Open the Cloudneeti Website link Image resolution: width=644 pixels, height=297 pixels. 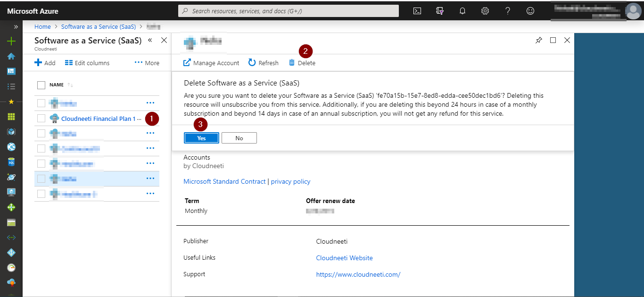click(x=344, y=258)
